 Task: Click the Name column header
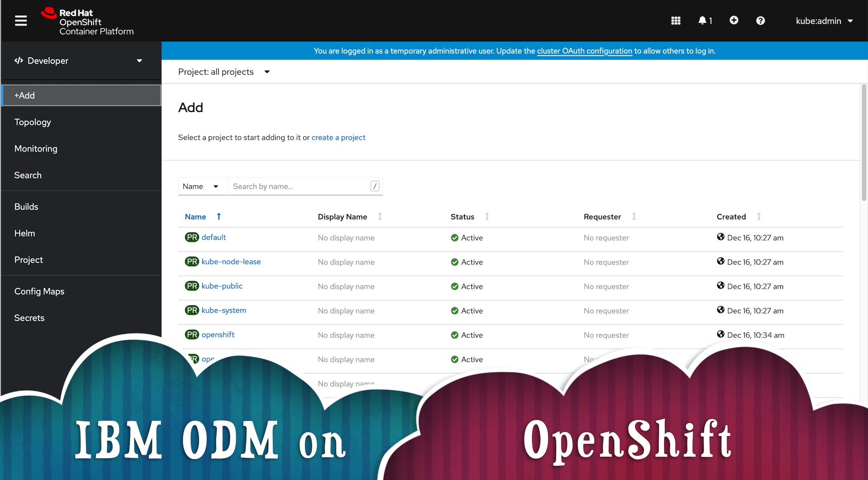pyautogui.click(x=195, y=216)
